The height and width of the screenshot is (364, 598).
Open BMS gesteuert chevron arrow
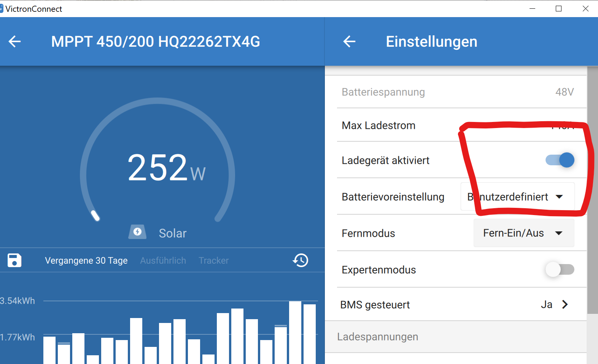coord(565,304)
